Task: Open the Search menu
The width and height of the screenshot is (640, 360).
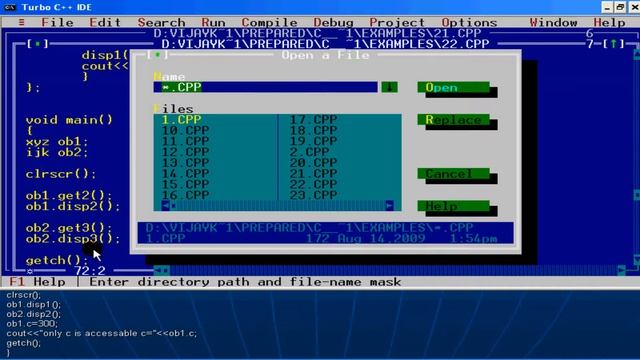Action: point(161,22)
